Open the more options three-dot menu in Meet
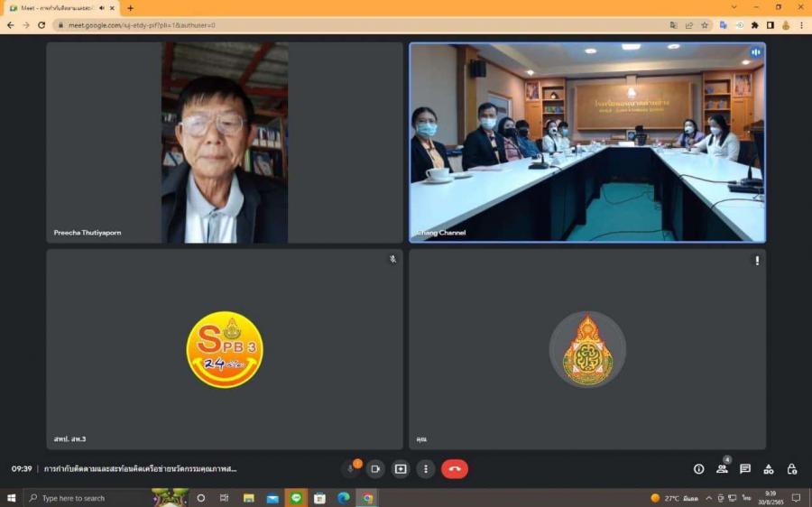 [x=426, y=469]
